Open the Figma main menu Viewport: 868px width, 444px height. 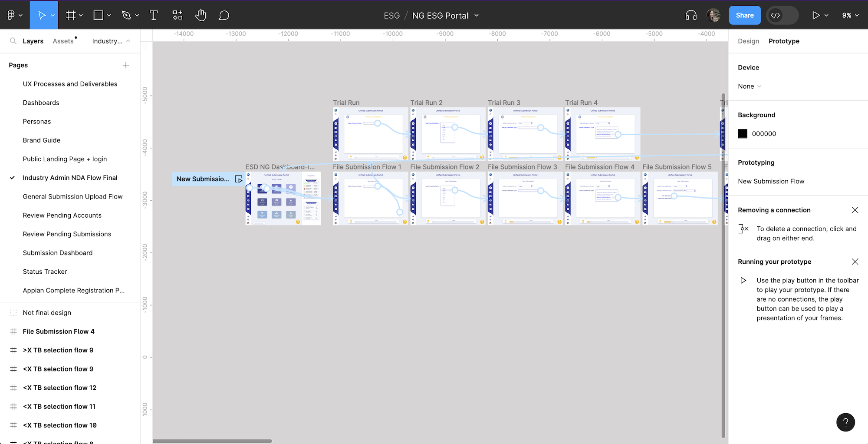[x=12, y=15]
